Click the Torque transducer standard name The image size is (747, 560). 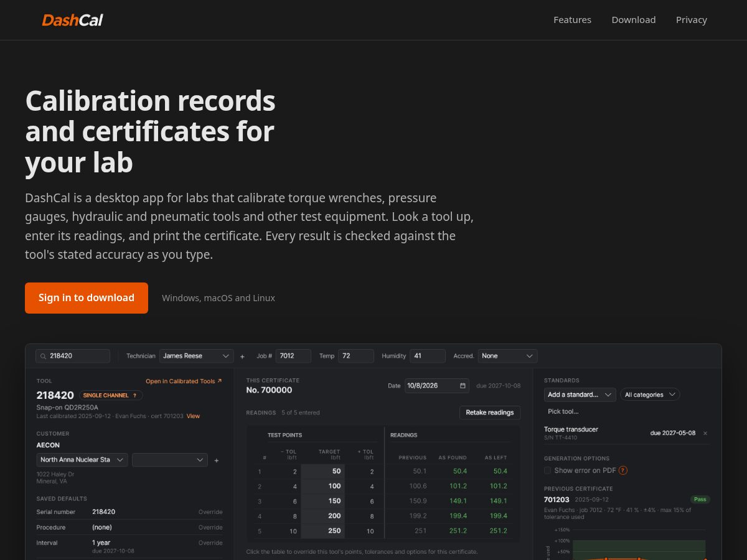571,429
